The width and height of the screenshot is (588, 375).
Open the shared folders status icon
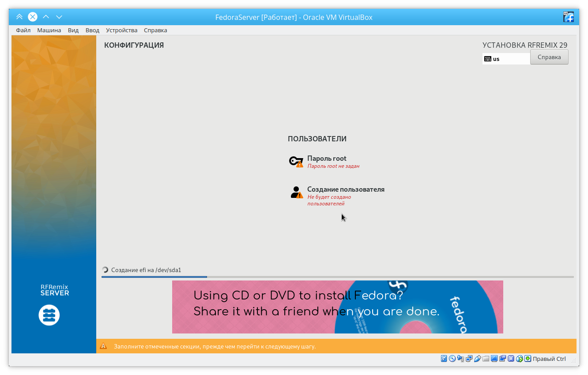coord(486,359)
